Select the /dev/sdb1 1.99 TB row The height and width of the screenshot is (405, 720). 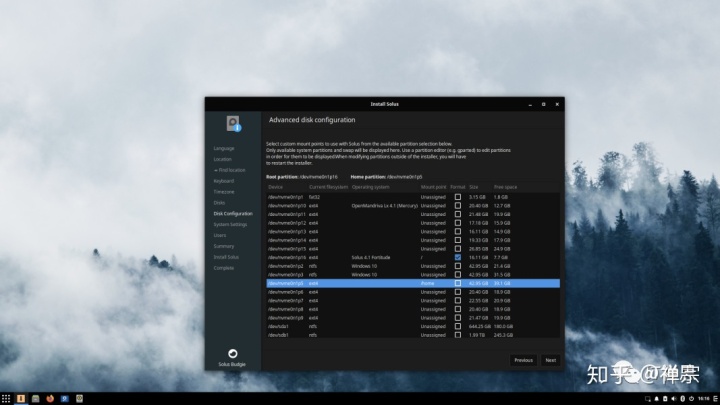[x=413, y=335]
